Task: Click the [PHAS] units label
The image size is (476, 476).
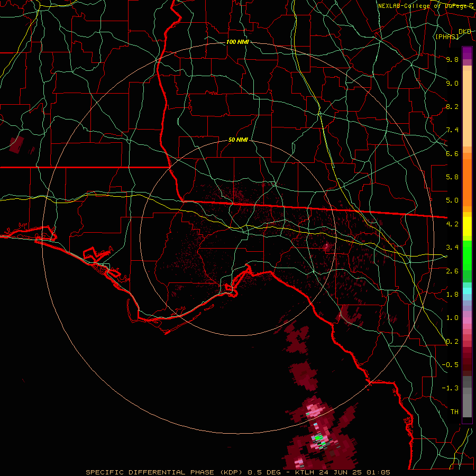Action: [447, 36]
